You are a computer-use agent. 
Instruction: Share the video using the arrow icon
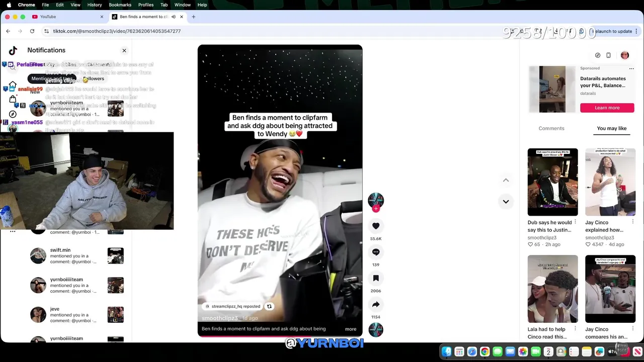[x=376, y=305]
